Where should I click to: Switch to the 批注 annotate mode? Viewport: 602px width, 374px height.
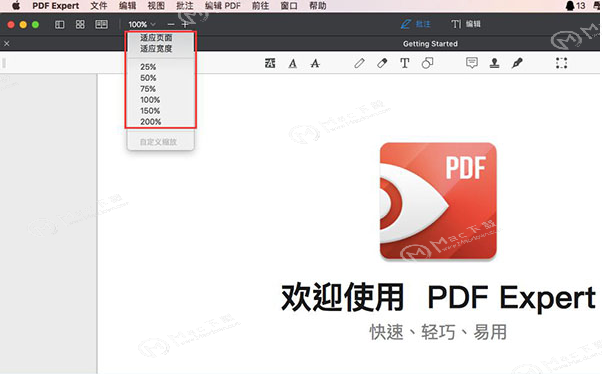415,24
